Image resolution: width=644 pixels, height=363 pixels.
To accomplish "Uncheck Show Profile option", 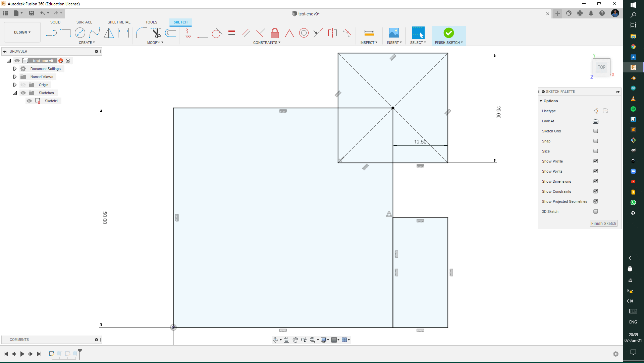I will click(596, 161).
